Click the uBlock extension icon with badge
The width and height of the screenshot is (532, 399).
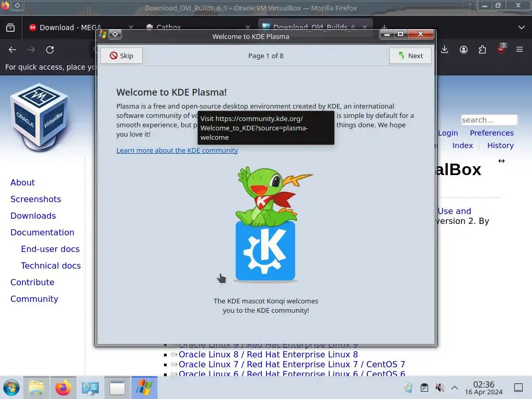click(501, 49)
